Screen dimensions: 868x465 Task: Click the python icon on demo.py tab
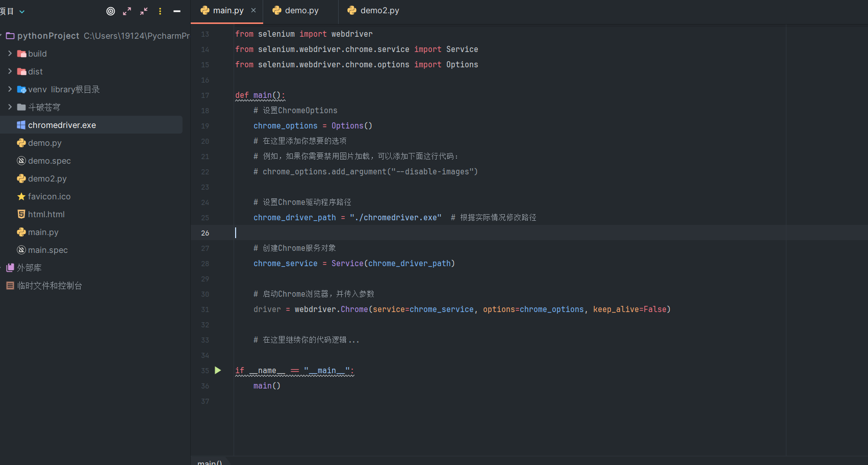coord(277,10)
